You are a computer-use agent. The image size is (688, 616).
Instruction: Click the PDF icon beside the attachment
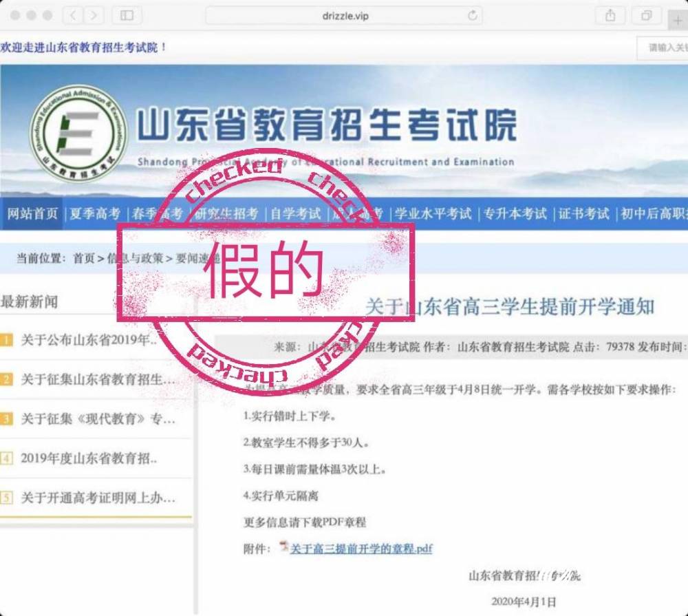click(283, 547)
